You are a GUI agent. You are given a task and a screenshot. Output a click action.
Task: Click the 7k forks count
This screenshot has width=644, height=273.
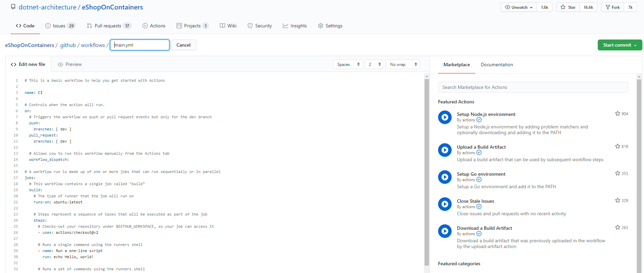(x=630, y=7)
